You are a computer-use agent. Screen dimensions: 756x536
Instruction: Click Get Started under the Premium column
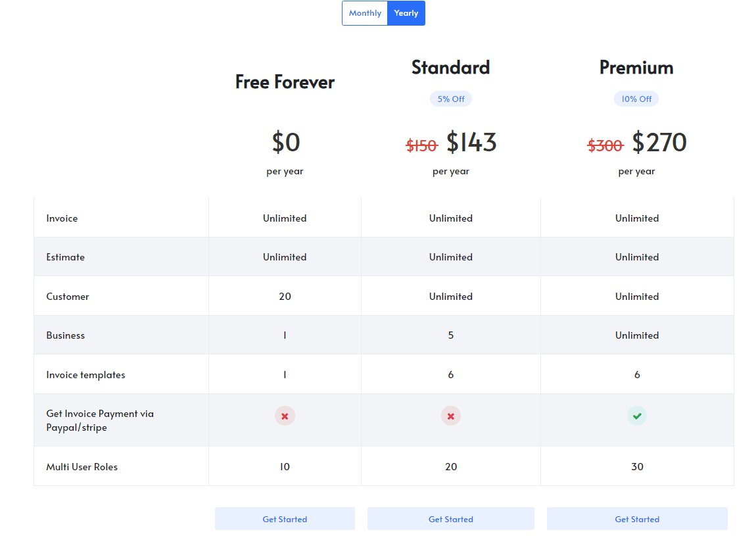(637, 518)
